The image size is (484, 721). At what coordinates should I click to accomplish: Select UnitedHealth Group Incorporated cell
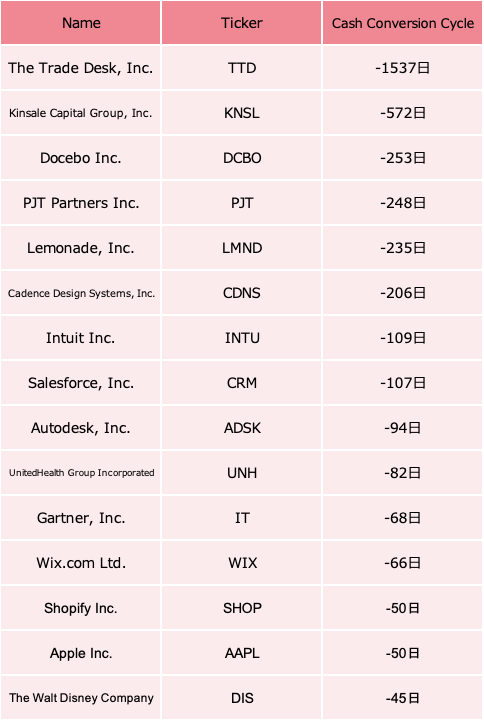(x=80, y=473)
